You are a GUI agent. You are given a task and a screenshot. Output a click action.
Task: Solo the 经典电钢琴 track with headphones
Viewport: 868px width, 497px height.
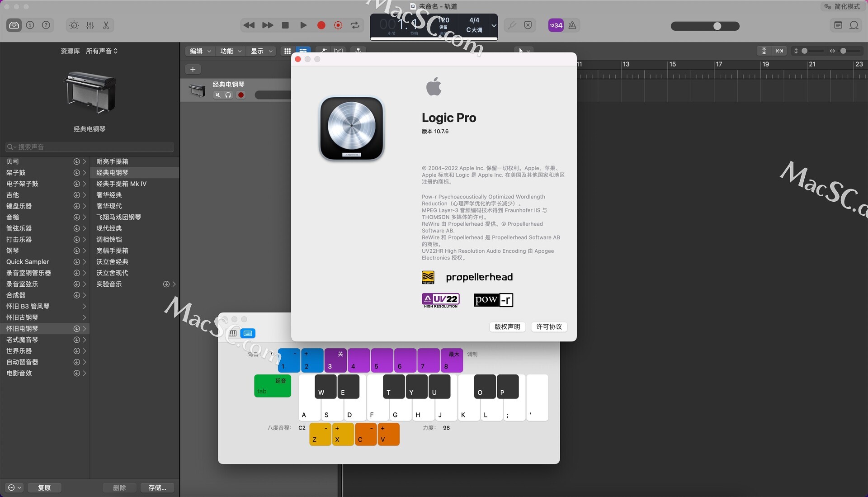pos(228,95)
